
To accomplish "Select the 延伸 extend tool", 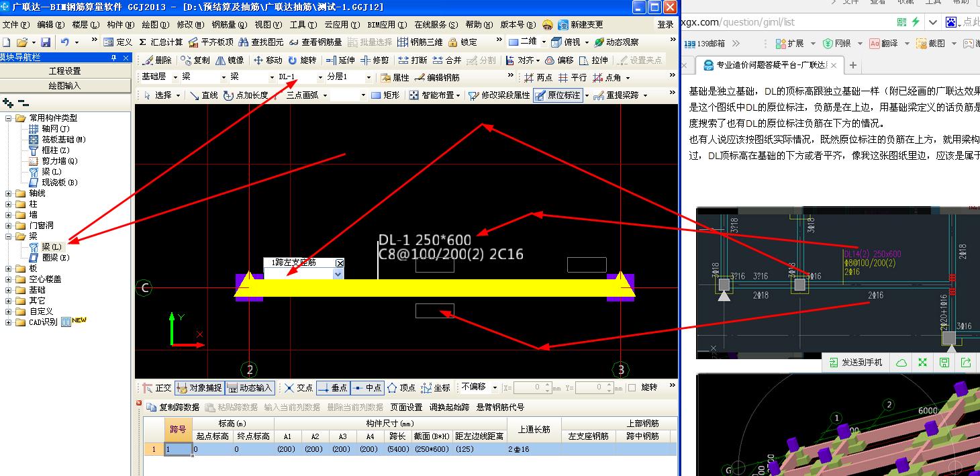I will (x=340, y=60).
